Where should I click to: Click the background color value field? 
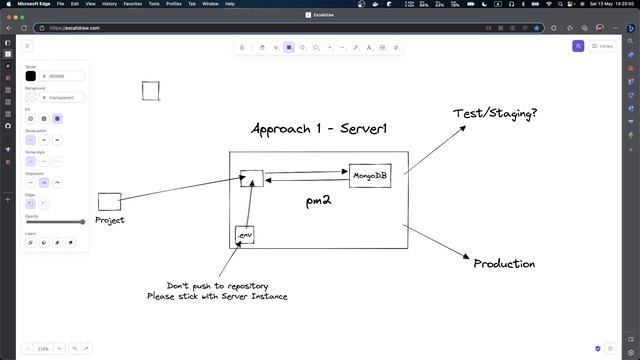click(x=62, y=98)
